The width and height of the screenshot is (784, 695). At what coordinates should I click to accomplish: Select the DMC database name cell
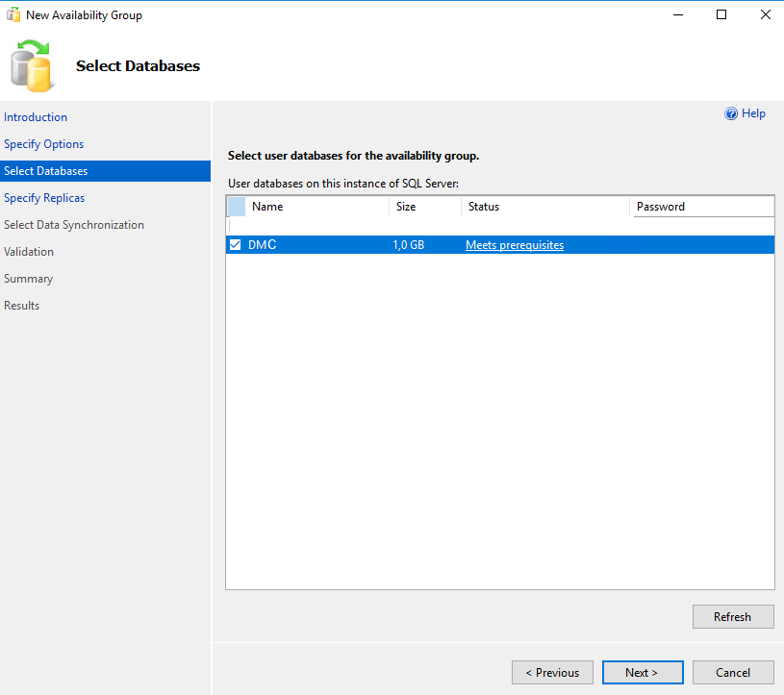(262, 245)
